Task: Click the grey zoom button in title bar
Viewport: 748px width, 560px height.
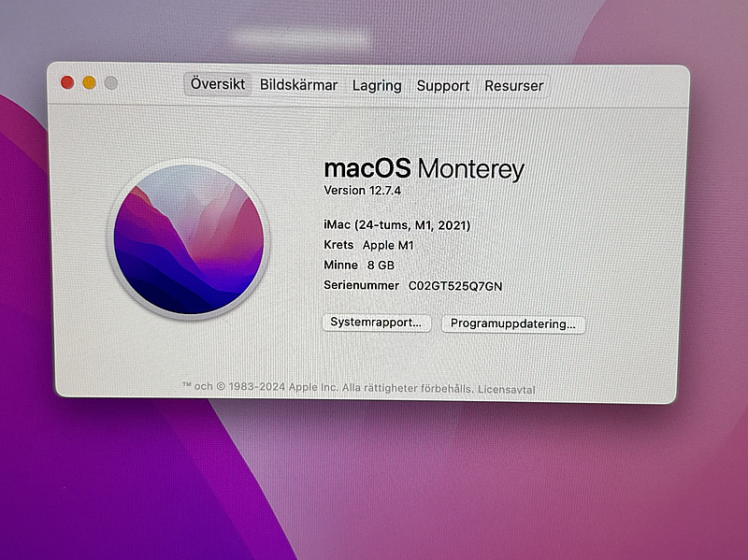Action: point(111,83)
